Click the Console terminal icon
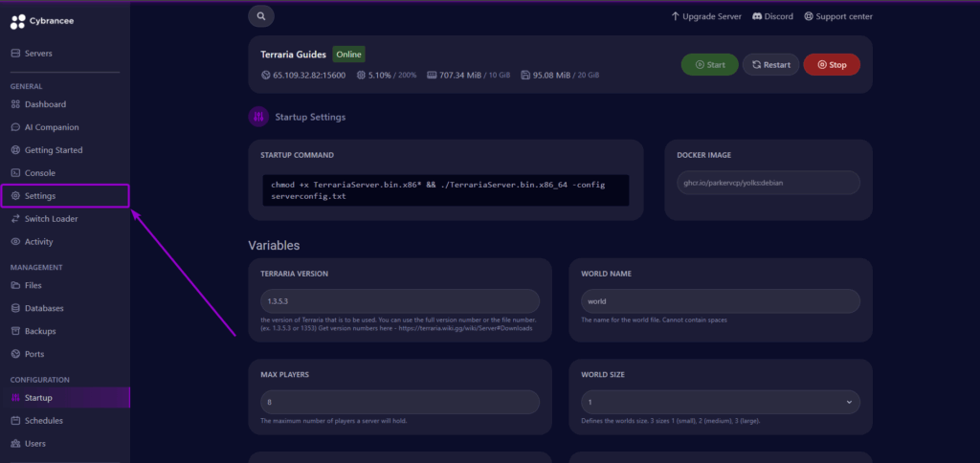 point(15,173)
